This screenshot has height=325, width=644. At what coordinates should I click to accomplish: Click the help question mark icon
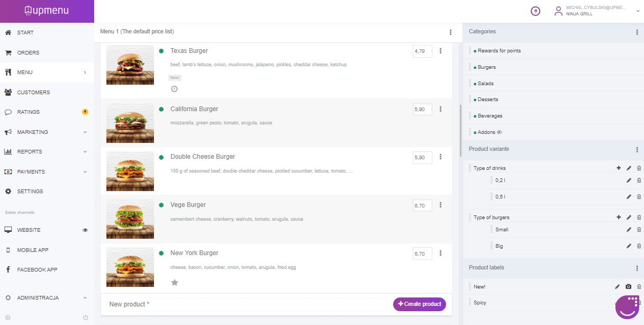536,11
